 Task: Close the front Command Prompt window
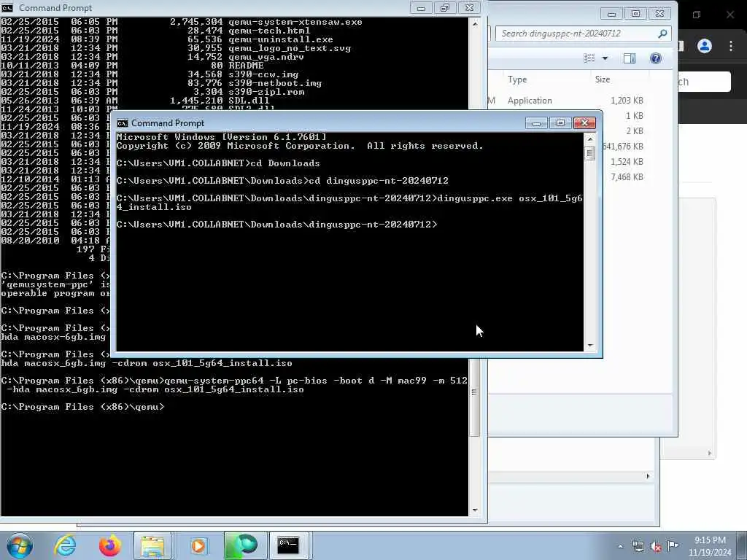click(584, 123)
